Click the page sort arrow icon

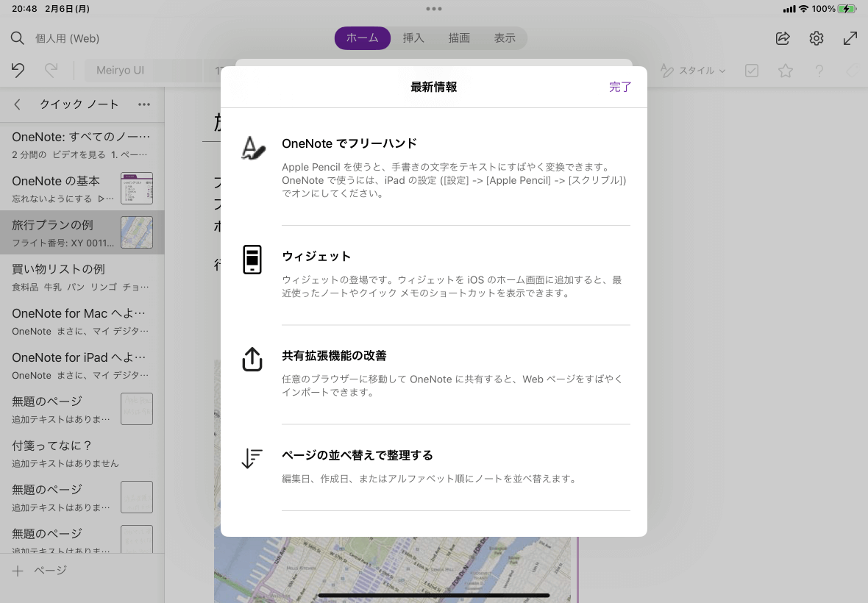[x=252, y=458]
